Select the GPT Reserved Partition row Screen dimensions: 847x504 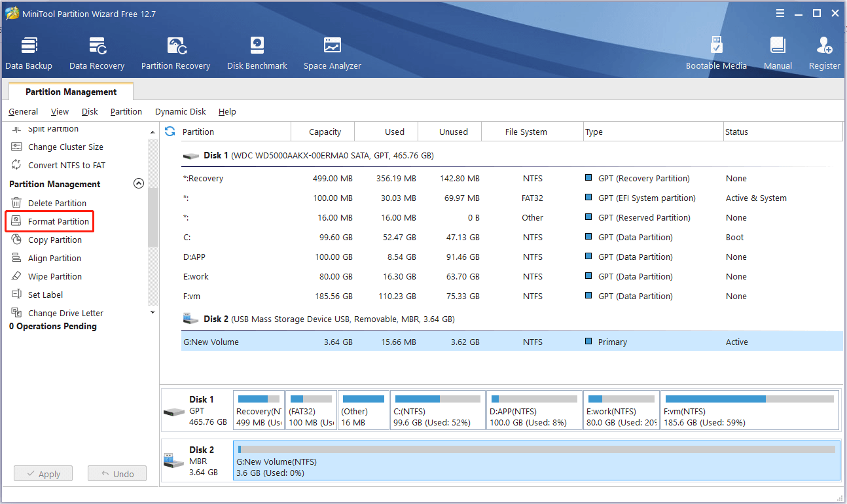click(512, 217)
